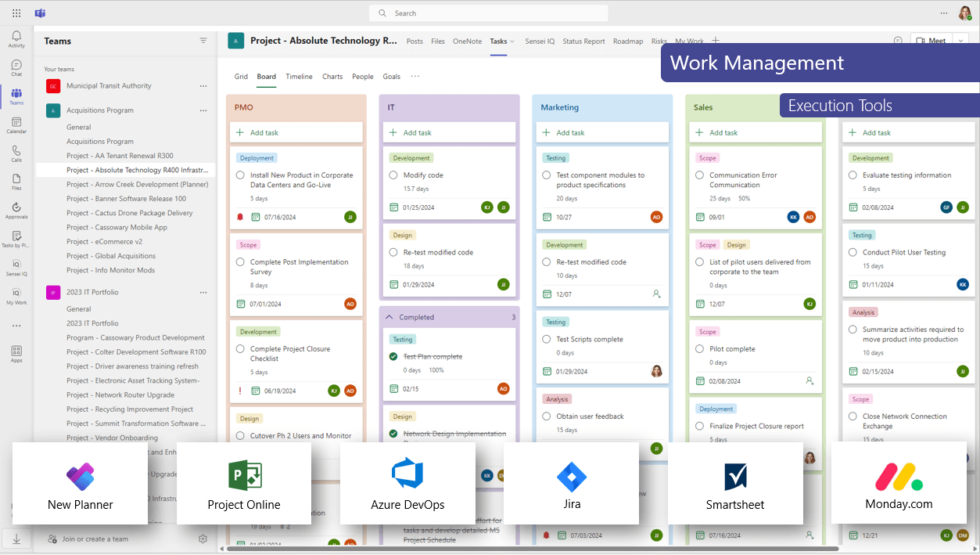
Task: Click the Teams search box
Action: click(x=489, y=13)
